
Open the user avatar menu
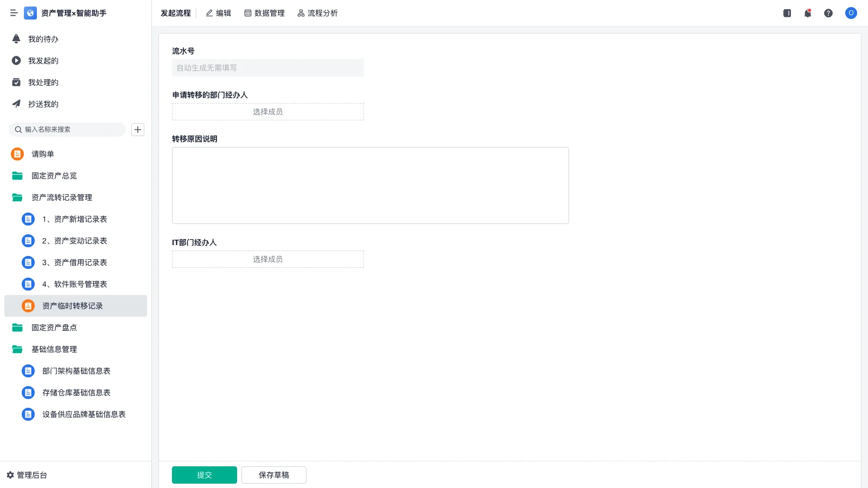851,13
